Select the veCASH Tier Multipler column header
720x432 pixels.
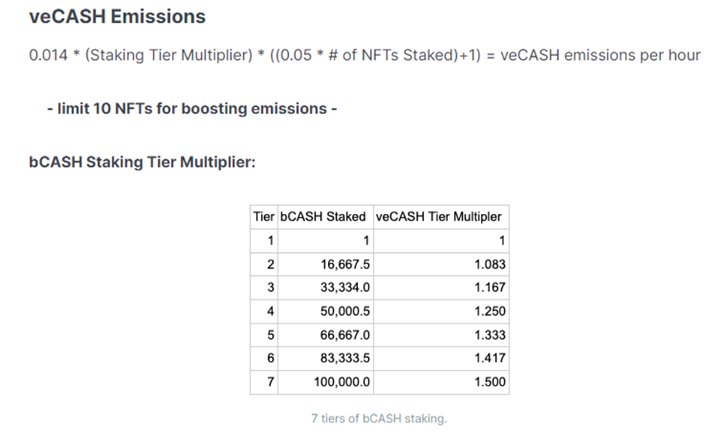(x=439, y=217)
